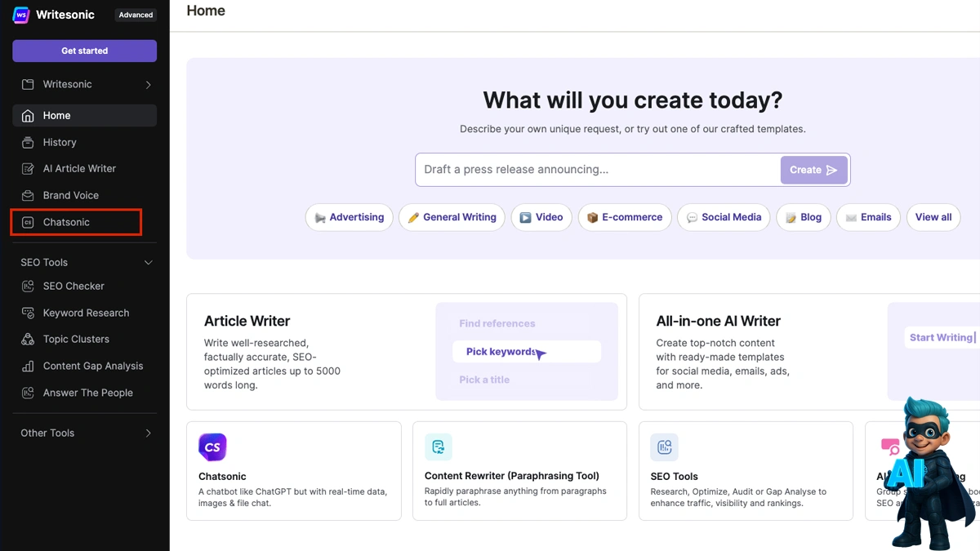Click the SEO Tools card icon
Image resolution: width=980 pixels, height=551 pixels.
(665, 447)
